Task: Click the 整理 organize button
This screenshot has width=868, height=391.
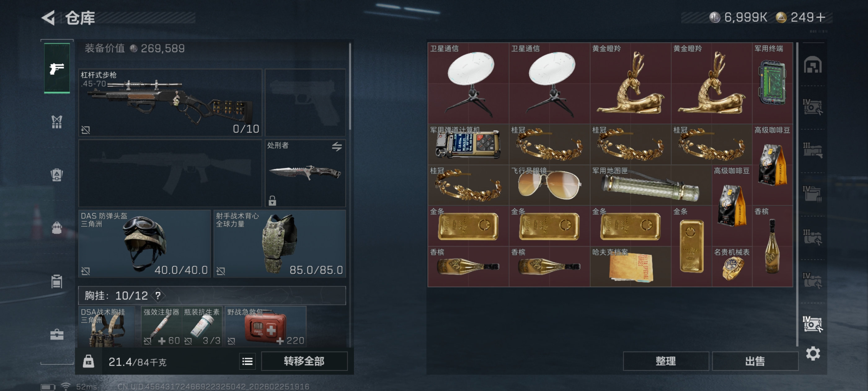Action: point(666,361)
